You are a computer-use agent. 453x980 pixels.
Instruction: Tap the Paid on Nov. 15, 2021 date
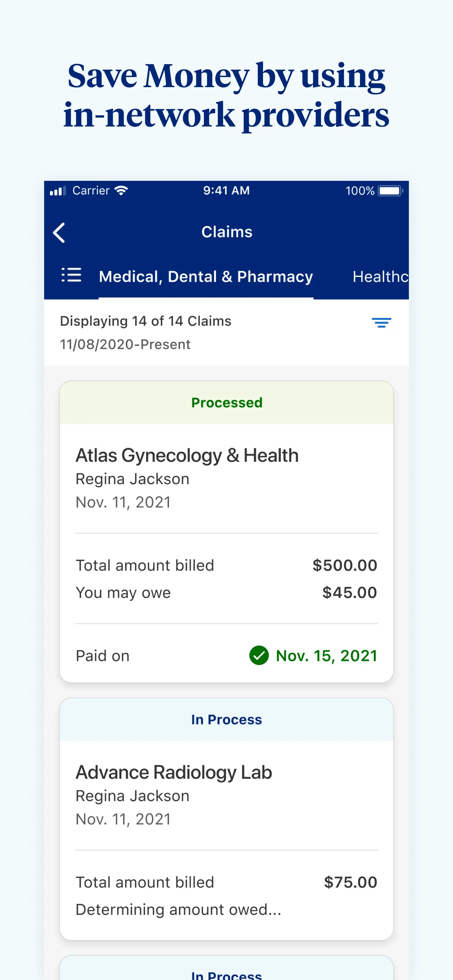tap(326, 656)
